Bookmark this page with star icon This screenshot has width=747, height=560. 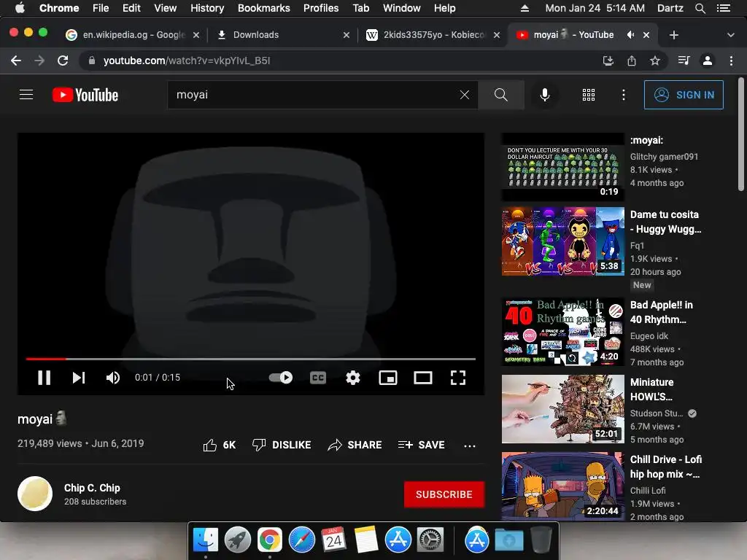tap(655, 61)
